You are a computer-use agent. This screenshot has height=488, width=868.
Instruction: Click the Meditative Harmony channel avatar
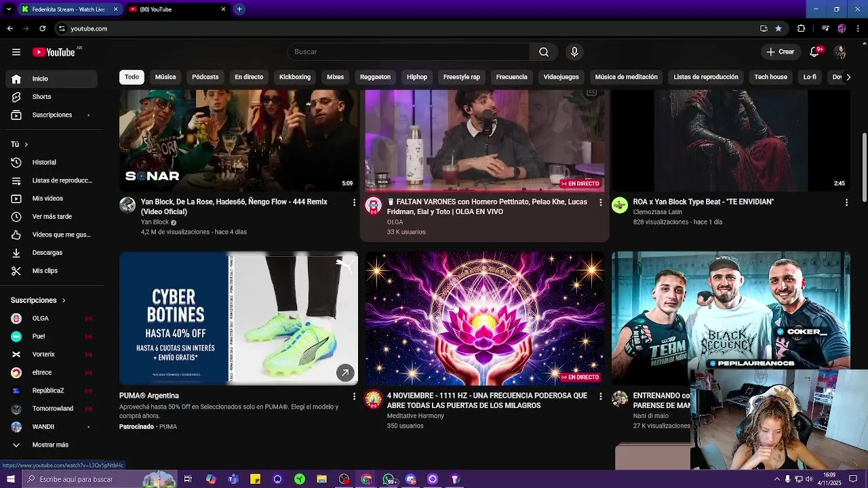click(x=374, y=399)
